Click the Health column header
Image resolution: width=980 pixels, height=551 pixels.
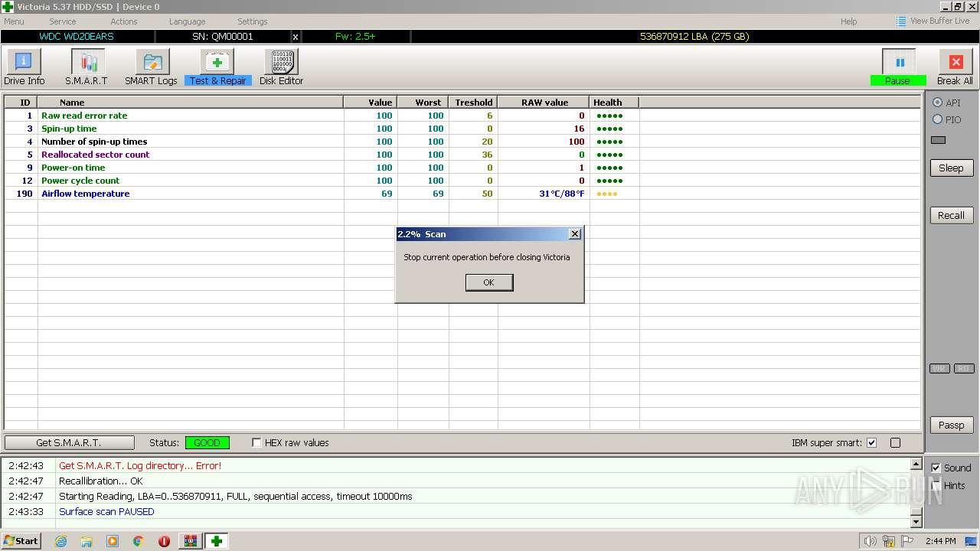(x=614, y=102)
